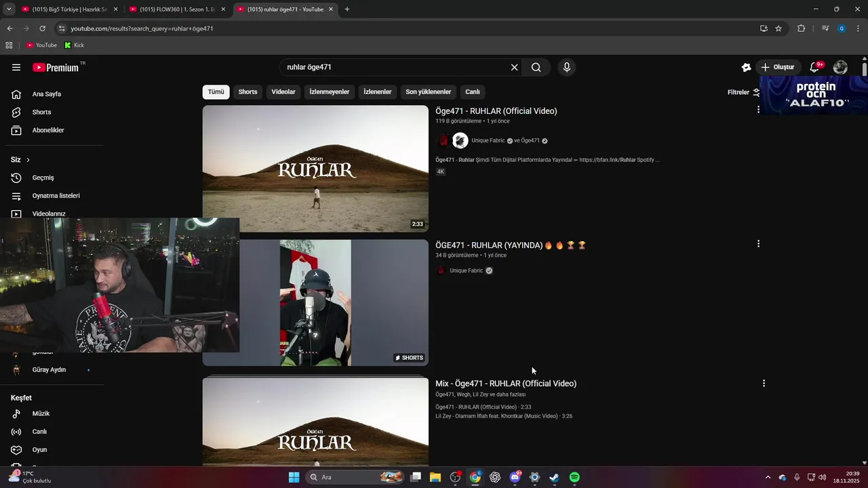Open browser extensions puzzle icon
The image size is (868, 488).
[801, 28]
